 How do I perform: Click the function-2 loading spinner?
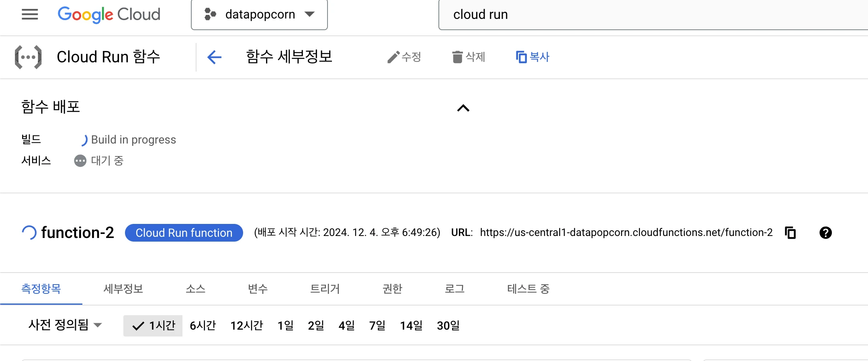[x=29, y=233]
